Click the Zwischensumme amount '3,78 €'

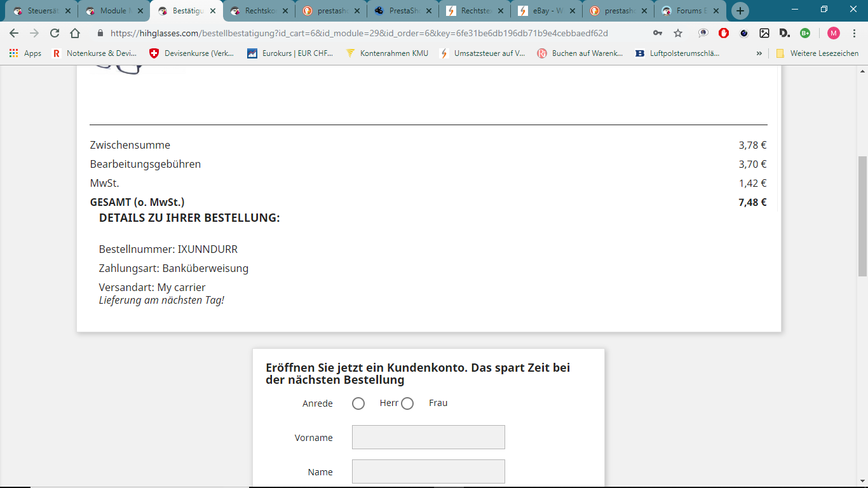(x=752, y=145)
